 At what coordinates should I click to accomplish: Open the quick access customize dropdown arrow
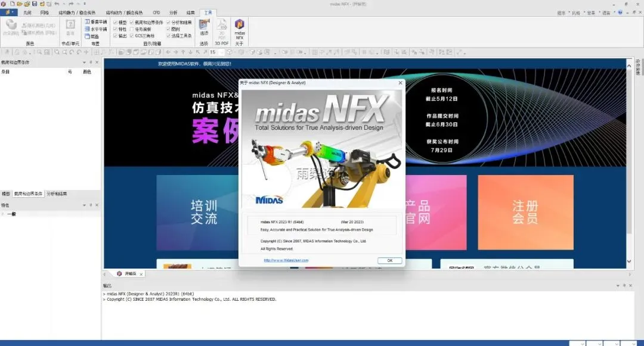pyautogui.click(x=85, y=4)
